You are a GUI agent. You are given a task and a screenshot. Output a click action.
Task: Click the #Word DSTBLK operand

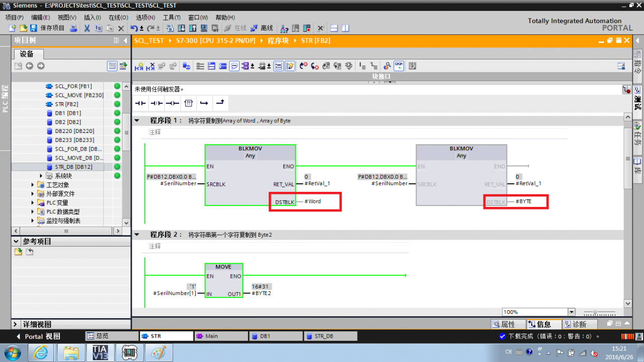[x=312, y=201]
